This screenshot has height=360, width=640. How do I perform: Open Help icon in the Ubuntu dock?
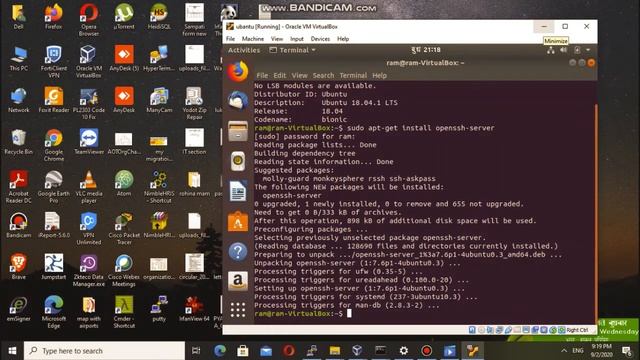[238, 251]
